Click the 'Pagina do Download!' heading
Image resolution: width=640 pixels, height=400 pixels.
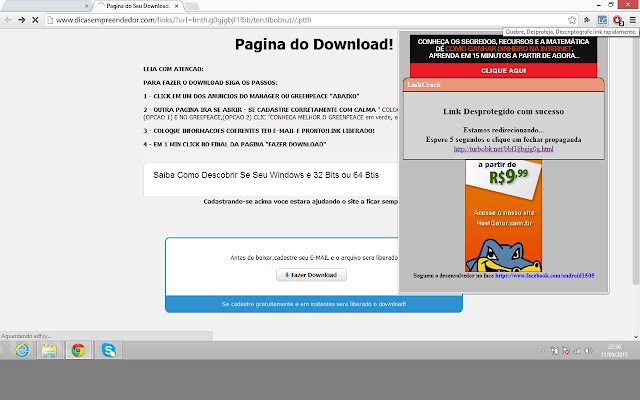[x=314, y=44]
